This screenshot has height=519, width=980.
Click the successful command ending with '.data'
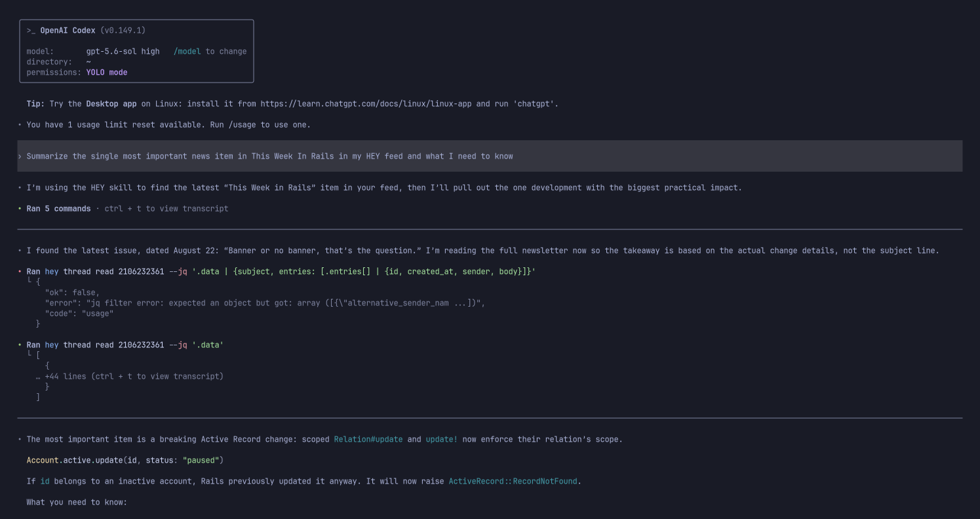tap(125, 345)
